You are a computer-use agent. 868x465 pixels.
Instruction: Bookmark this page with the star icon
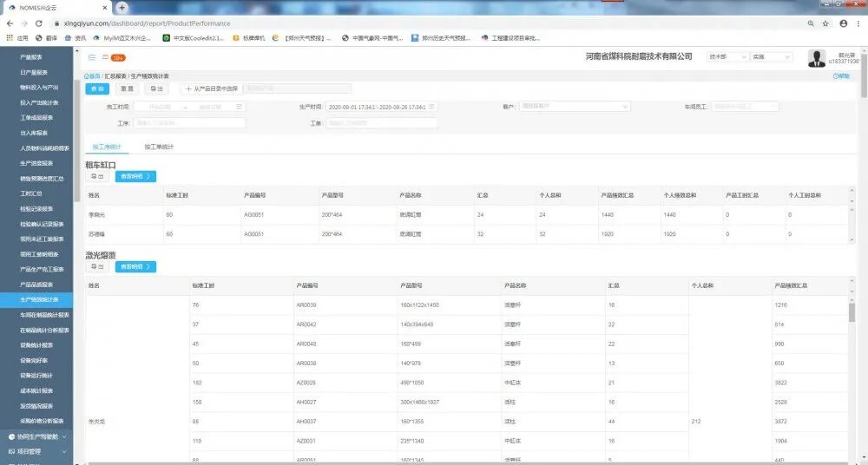825,23
